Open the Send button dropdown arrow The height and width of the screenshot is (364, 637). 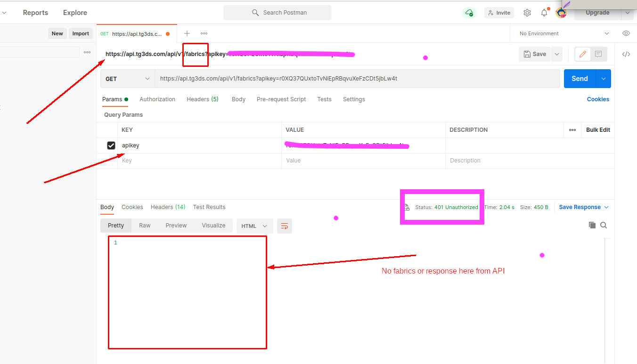pos(604,79)
